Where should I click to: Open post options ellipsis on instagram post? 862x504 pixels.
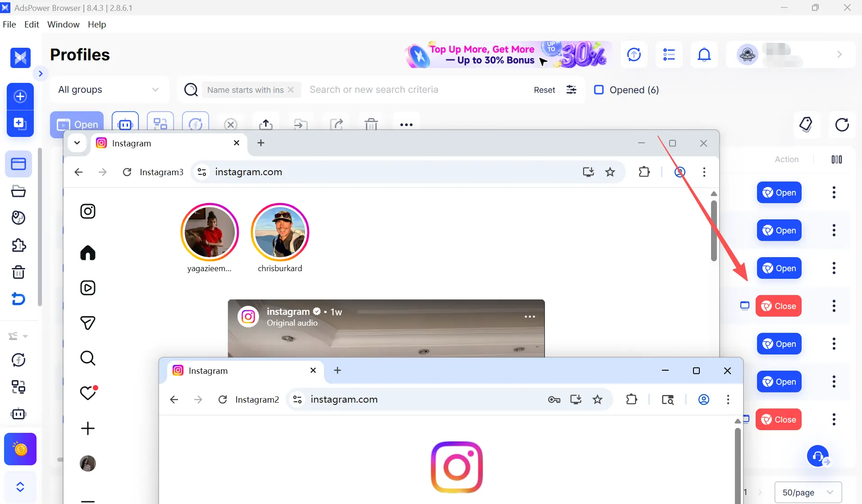point(530,316)
